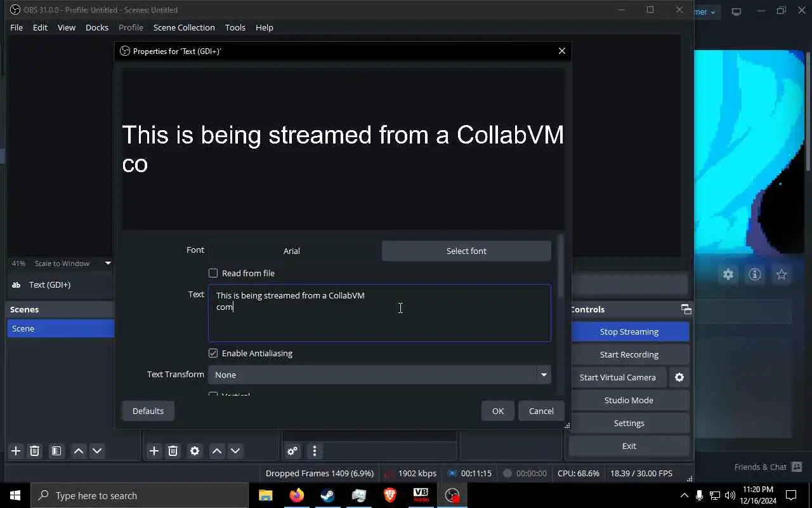Move scene up arrow in Scenes dock
This screenshot has height=508, width=812.
point(79,451)
